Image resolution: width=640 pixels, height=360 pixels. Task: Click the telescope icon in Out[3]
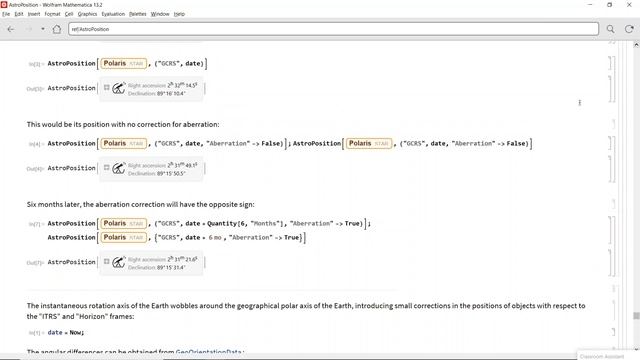coord(119,88)
